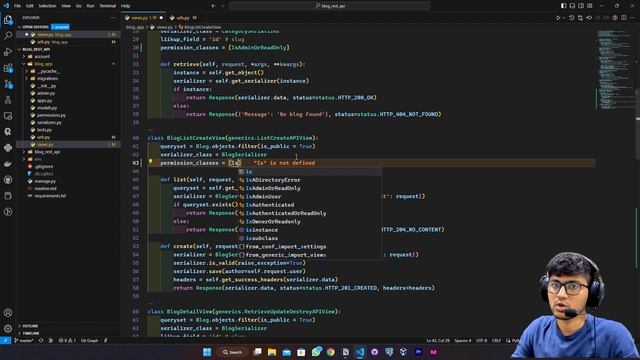
Task: Toggle the secondary side bar layout
Action: pos(581,6)
